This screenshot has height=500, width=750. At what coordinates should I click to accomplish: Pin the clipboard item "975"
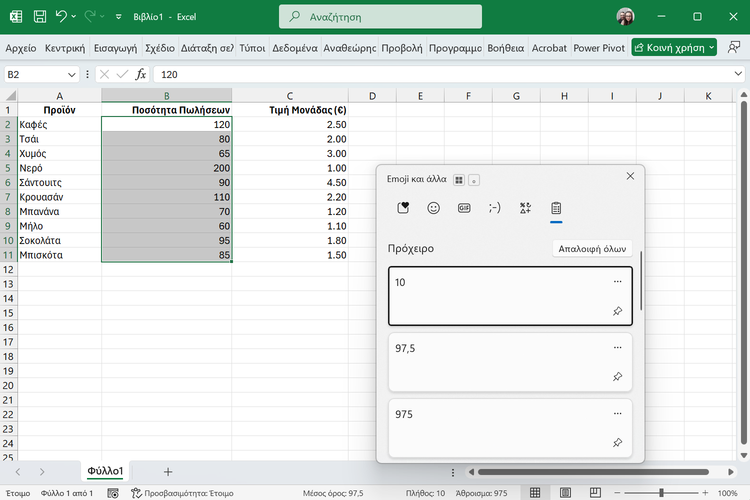point(617,443)
